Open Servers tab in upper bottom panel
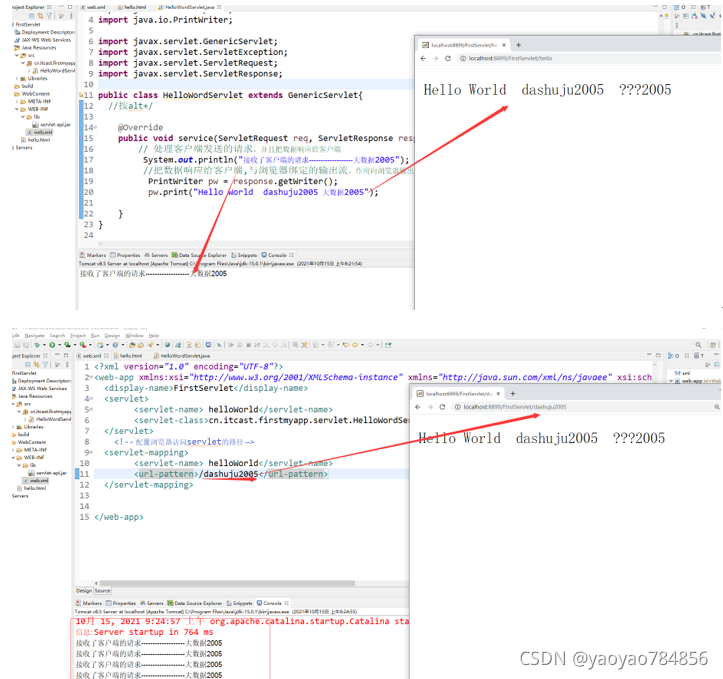The width and height of the screenshot is (723, 679). click(156, 255)
